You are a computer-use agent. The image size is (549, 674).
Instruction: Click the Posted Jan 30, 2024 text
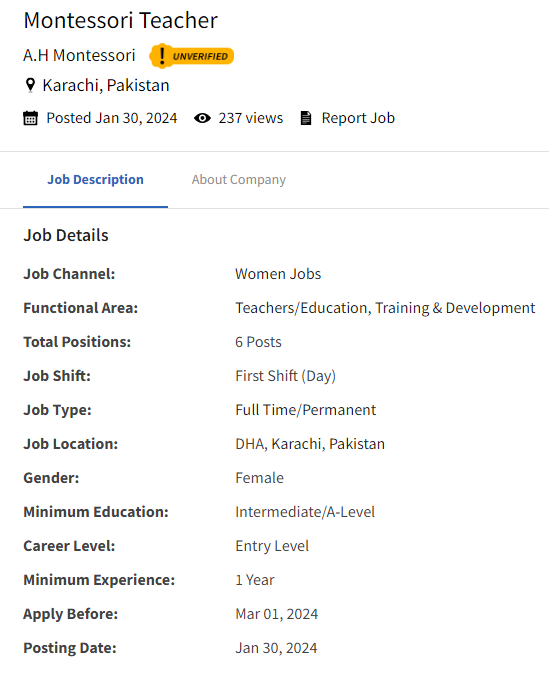click(x=112, y=118)
